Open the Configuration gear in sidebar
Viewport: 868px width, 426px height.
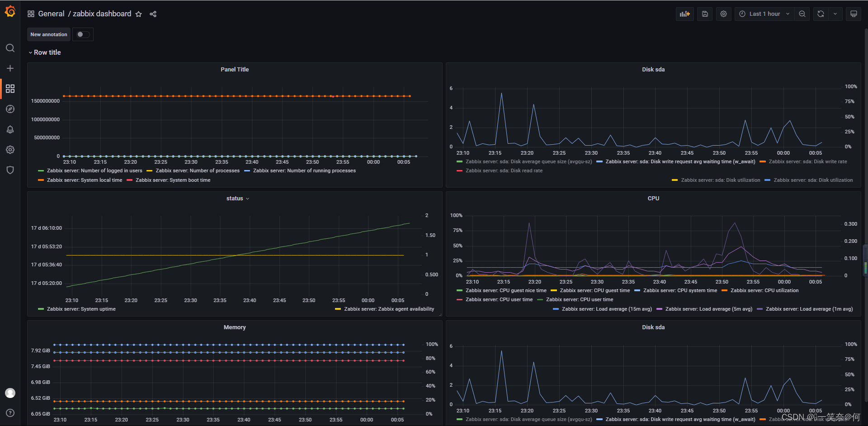(10, 150)
